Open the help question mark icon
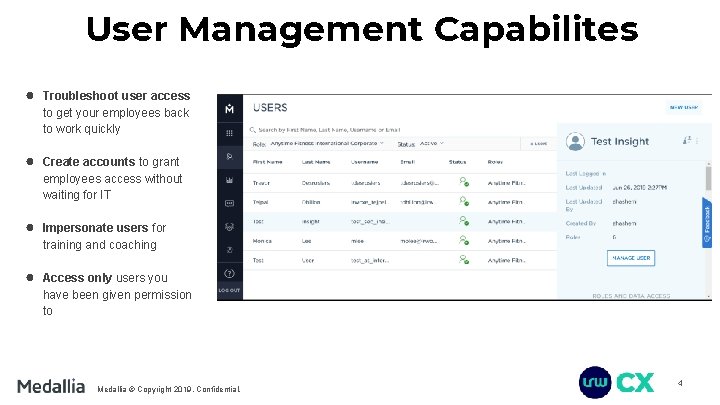Image resolution: width=720 pixels, height=405 pixels. coord(230,274)
